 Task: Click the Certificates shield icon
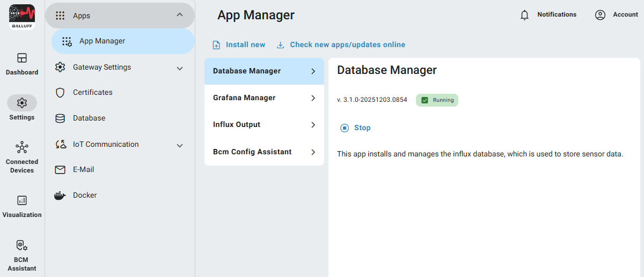(61, 93)
